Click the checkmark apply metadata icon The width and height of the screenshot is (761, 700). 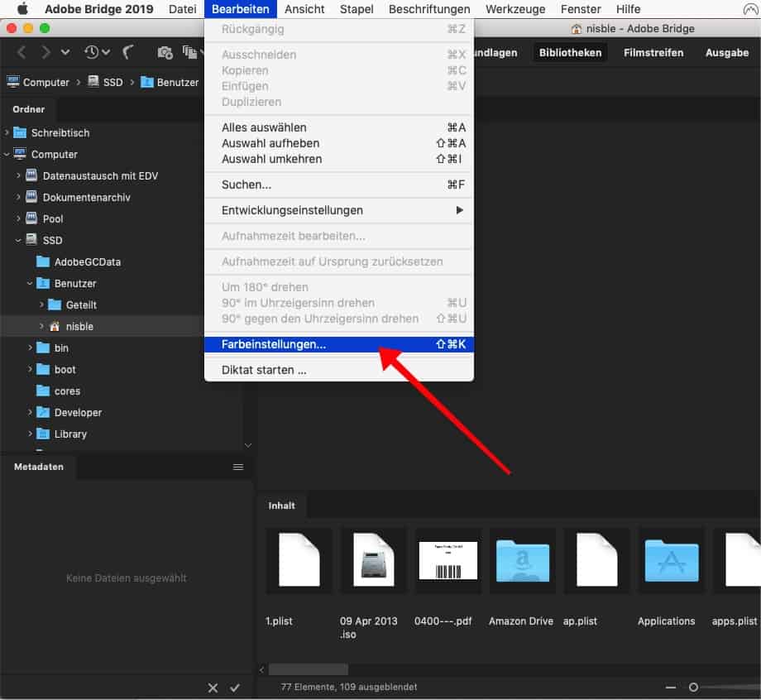coord(235,688)
